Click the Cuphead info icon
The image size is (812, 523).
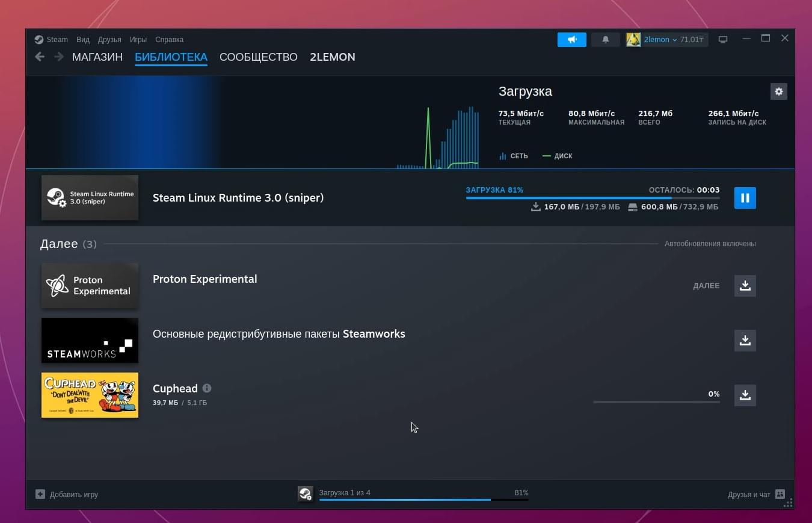pos(207,388)
